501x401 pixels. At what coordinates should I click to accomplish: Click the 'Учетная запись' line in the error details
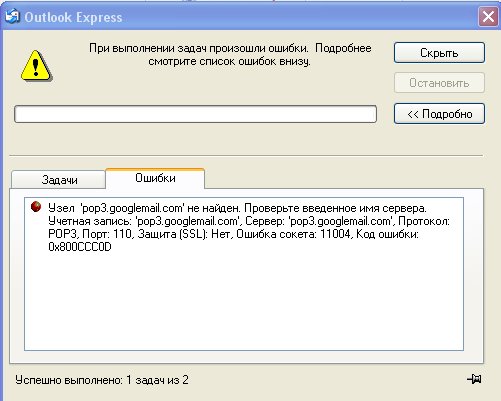tap(249, 221)
